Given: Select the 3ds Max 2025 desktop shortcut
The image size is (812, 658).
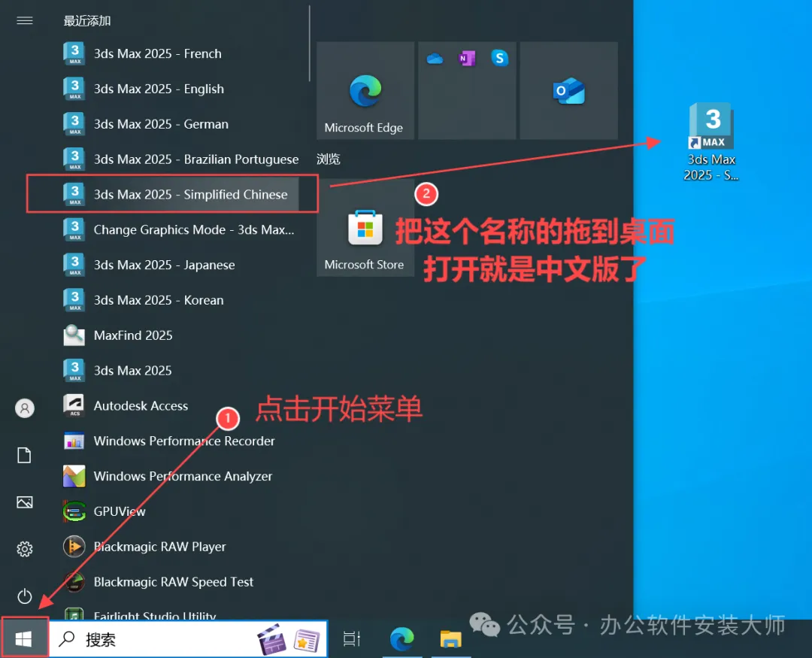Looking at the screenshot, I should pos(711,142).
